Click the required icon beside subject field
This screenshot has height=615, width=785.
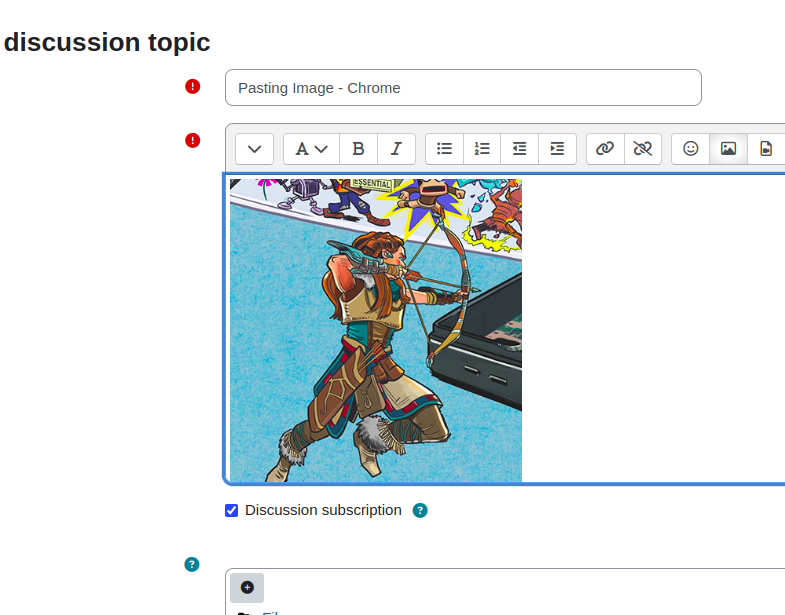point(193,87)
